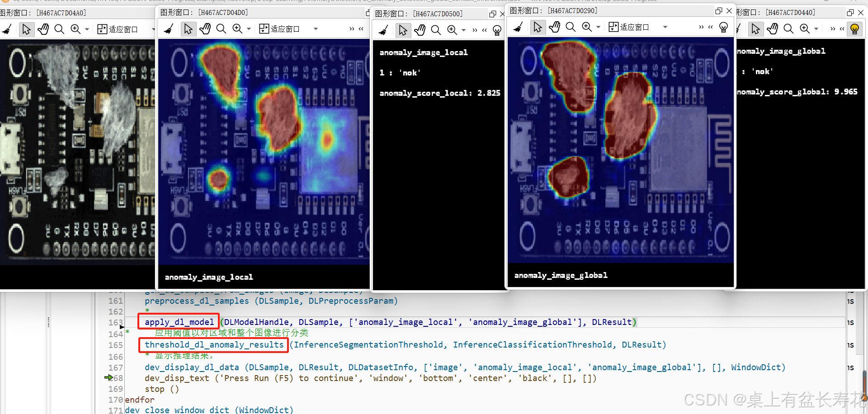Toggle lightbulb icon in window H467AC7D0500
Viewport: 868px width, 414px height.
(x=497, y=30)
